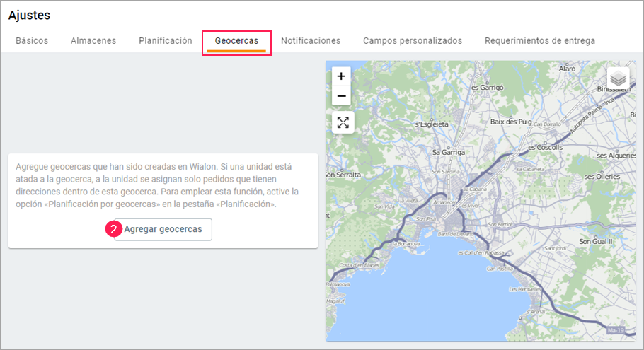Zoom in on the map
644x350 pixels.
pyautogui.click(x=341, y=76)
